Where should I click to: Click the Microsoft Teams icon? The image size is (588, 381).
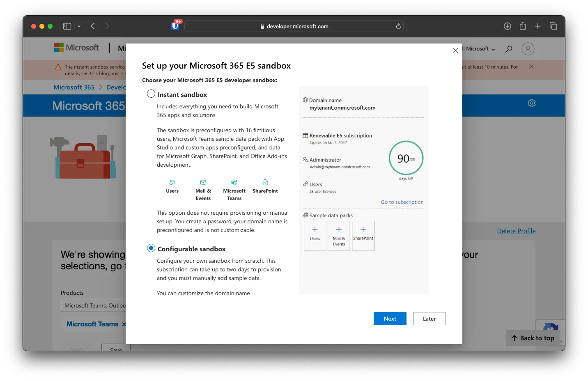click(x=234, y=182)
